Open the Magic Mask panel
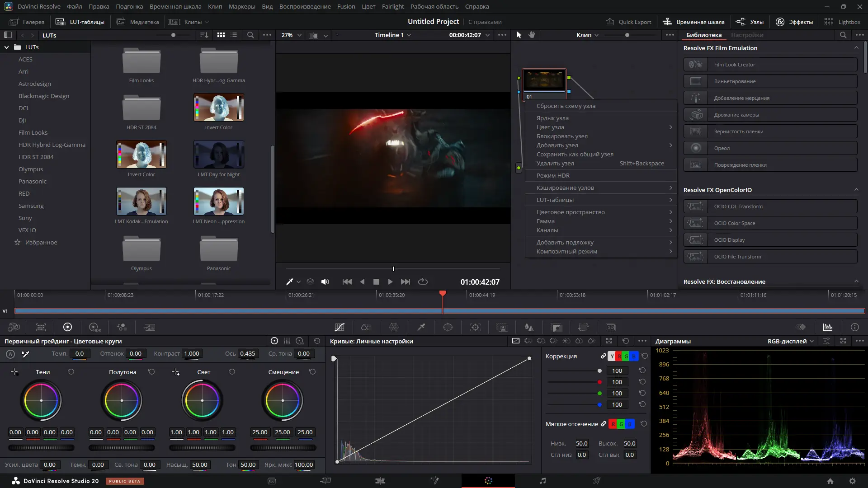868x488 pixels. click(503, 327)
